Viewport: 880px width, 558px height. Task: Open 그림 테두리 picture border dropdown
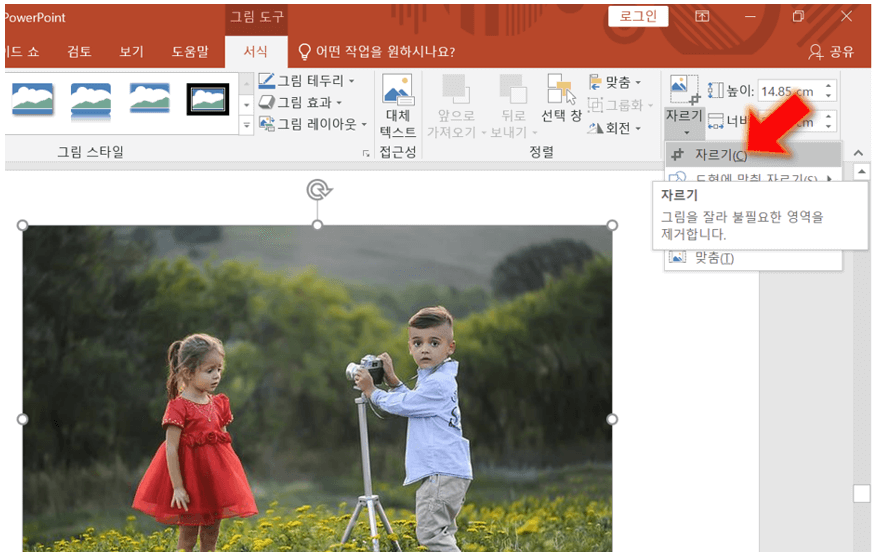[306, 81]
